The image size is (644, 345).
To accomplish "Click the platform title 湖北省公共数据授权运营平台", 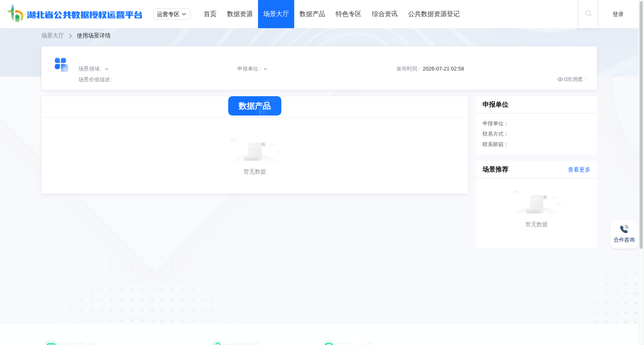I will [x=85, y=15].
